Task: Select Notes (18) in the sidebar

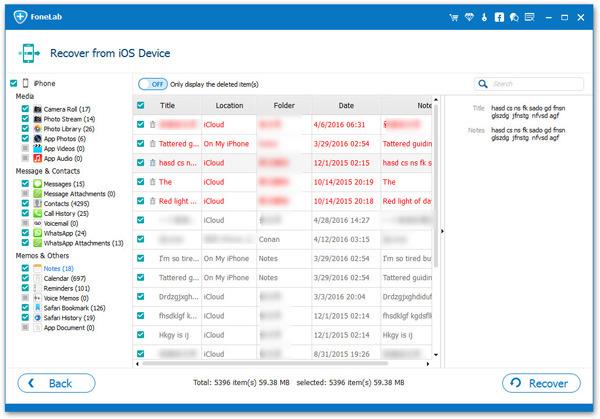Action: pyautogui.click(x=59, y=269)
